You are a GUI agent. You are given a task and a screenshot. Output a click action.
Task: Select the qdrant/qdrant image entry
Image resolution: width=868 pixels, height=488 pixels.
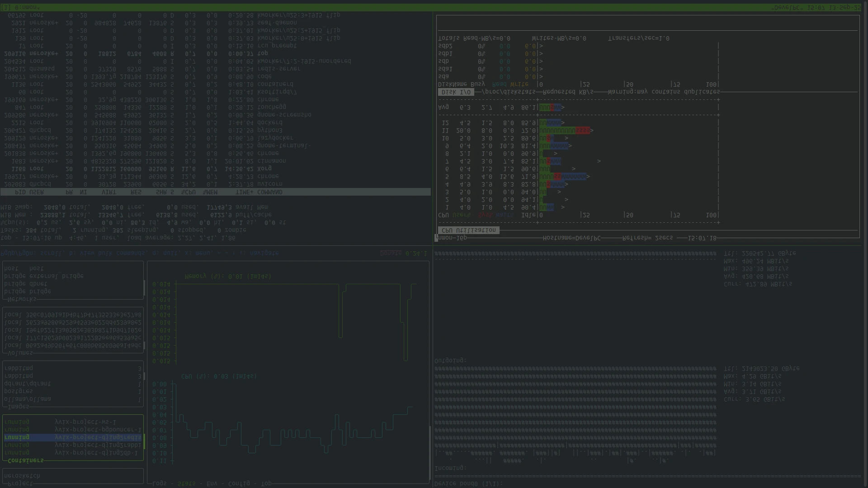pos(27,384)
